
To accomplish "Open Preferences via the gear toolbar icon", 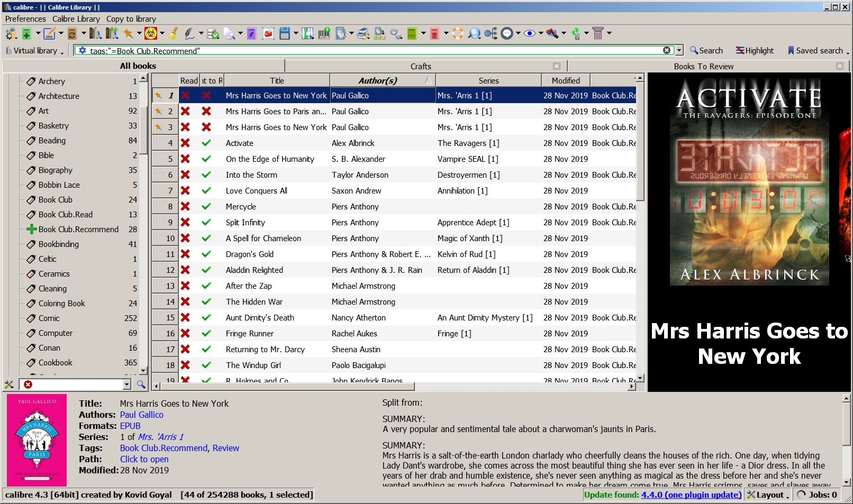I will pos(11,34).
